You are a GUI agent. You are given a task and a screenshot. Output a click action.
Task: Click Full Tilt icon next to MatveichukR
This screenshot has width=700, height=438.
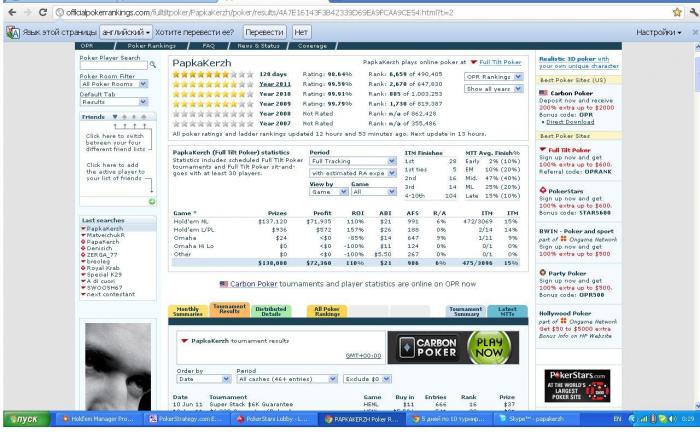coord(83,235)
